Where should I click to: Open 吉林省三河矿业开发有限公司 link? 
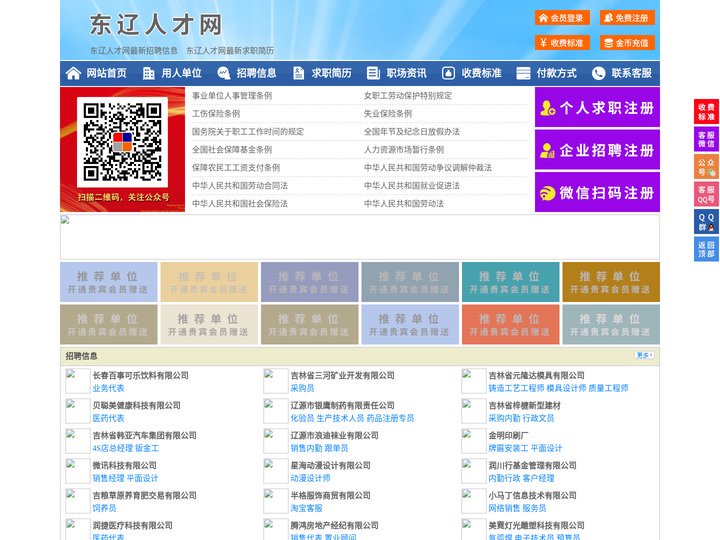coord(343,375)
